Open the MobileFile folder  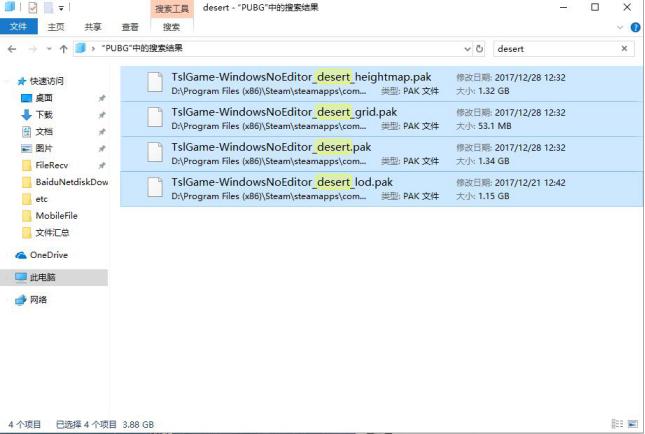click(x=56, y=216)
